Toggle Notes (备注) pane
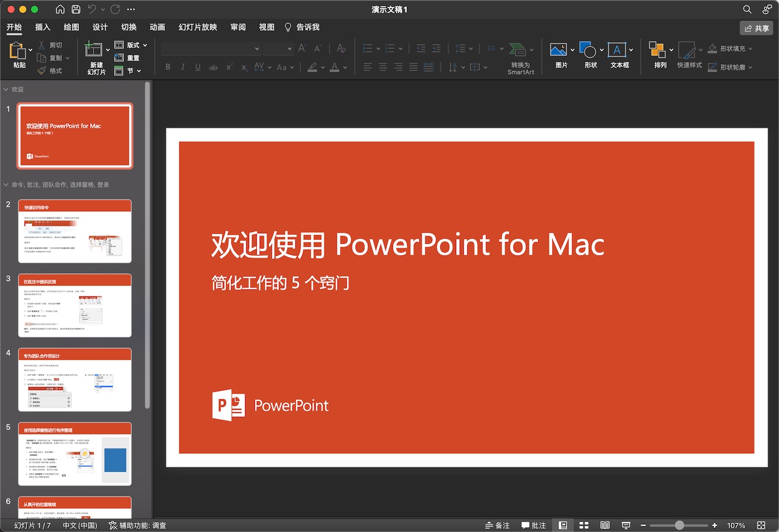779x532 pixels. pyautogui.click(x=497, y=526)
